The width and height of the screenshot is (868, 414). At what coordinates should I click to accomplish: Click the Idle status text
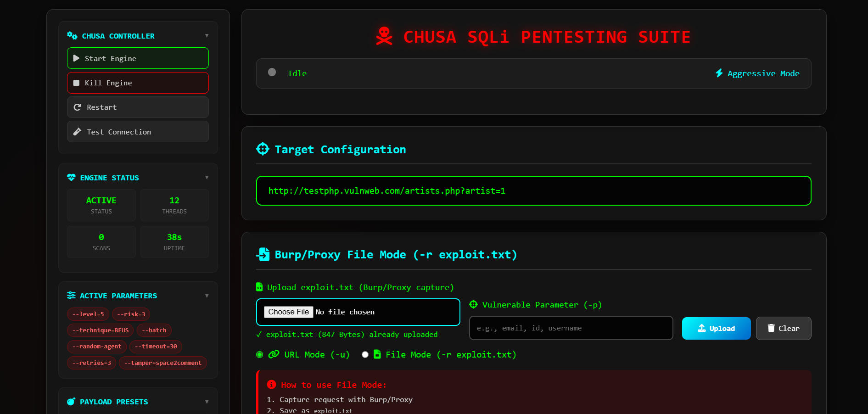point(297,73)
